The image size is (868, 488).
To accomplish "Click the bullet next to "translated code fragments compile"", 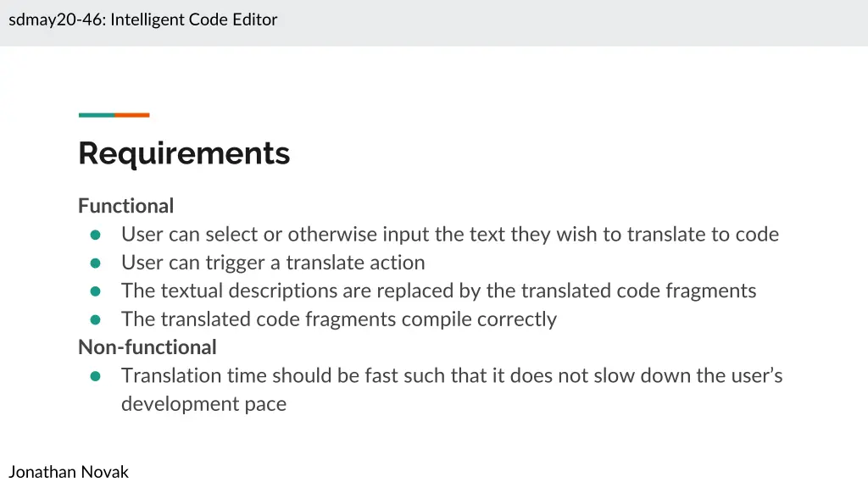I will click(x=96, y=319).
